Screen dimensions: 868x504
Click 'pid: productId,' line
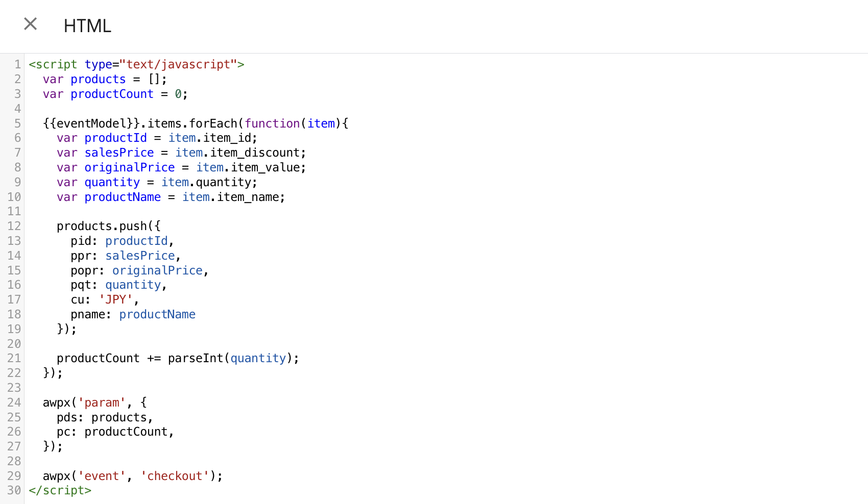click(123, 241)
